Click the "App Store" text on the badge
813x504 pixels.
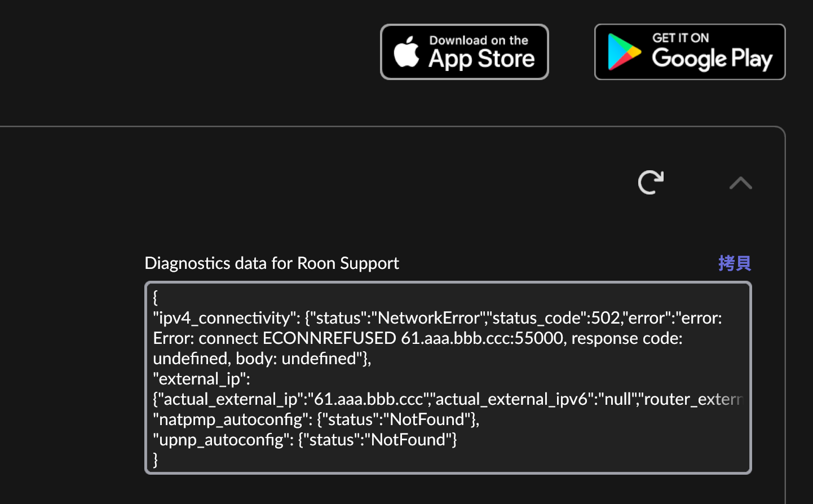481,59
